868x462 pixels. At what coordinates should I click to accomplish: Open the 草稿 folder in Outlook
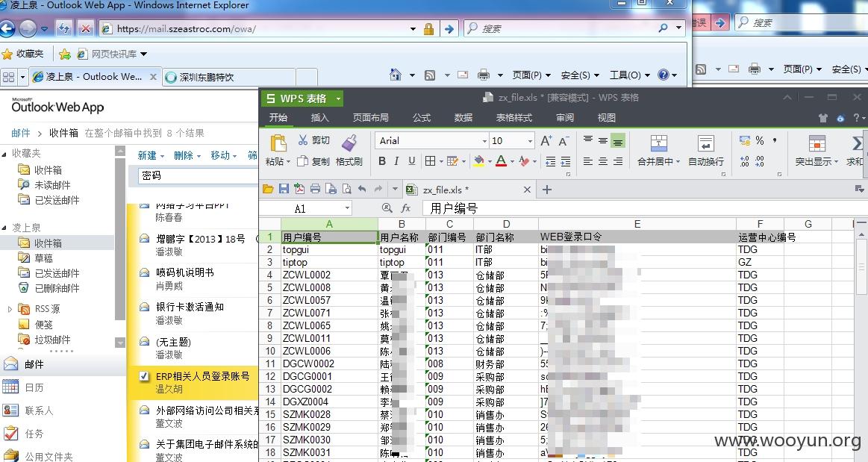point(44,257)
